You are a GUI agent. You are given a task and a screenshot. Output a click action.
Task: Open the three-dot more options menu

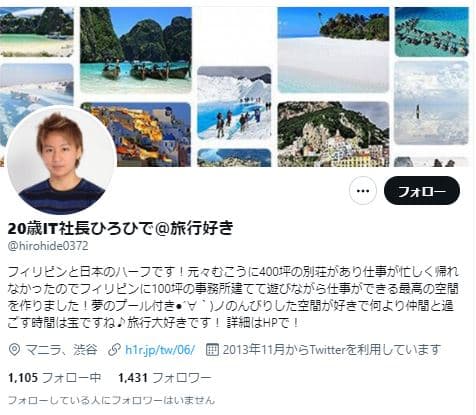click(363, 191)
